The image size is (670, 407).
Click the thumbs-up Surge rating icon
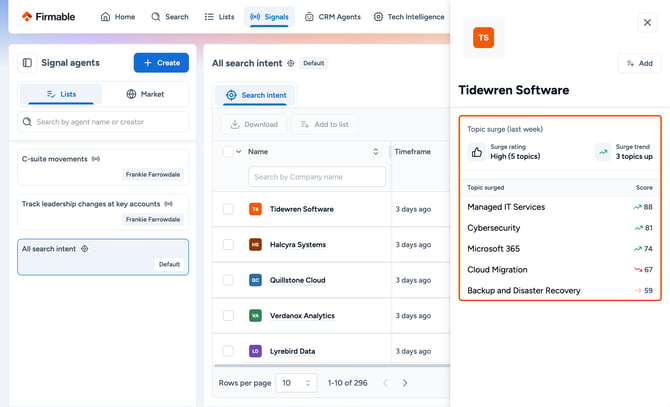[x=476, y=152]
